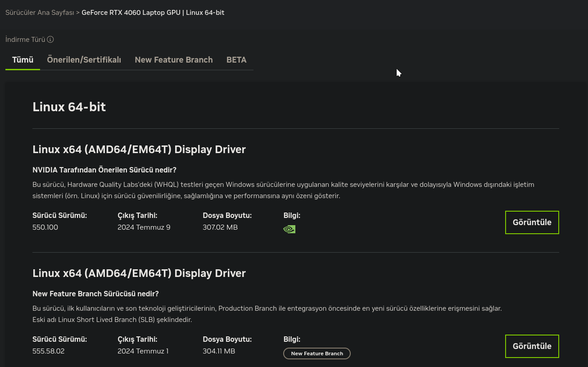Switch to the BETA tab

click(x=236, y=60)
